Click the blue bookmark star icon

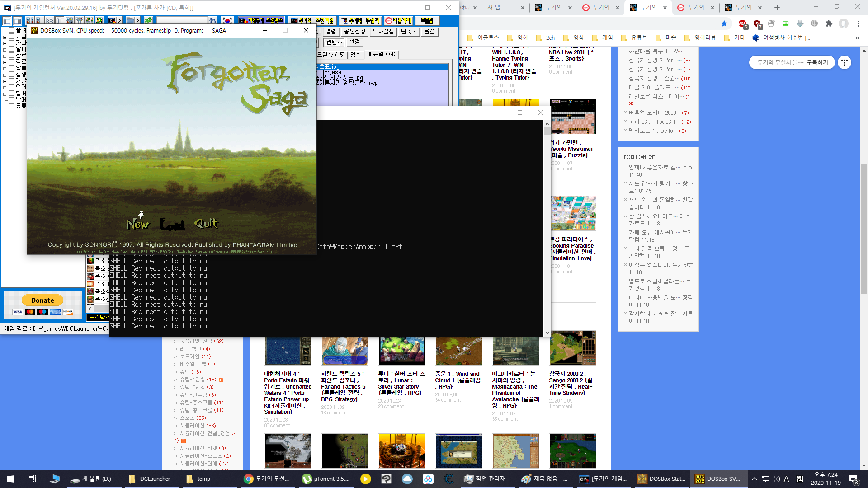pyautogui.click(x=724, y=24)
